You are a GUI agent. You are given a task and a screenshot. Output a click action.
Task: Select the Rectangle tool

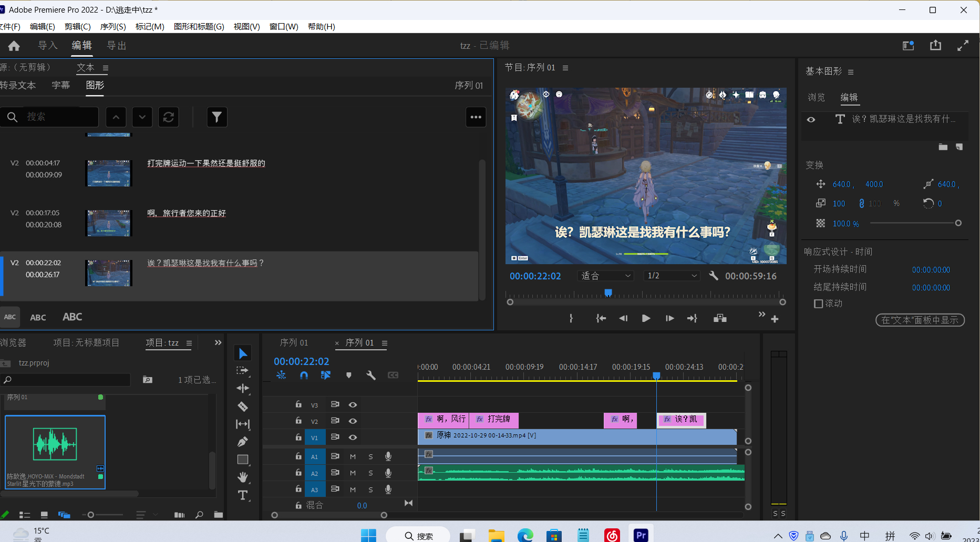coord(243,460)
